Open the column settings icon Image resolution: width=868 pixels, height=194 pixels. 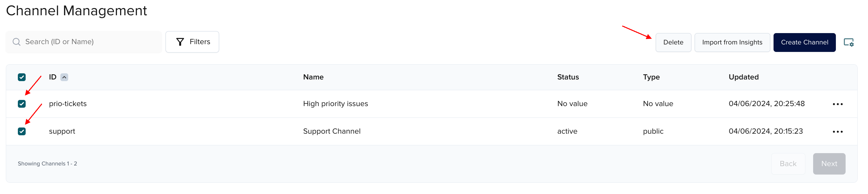pos(848,42)
